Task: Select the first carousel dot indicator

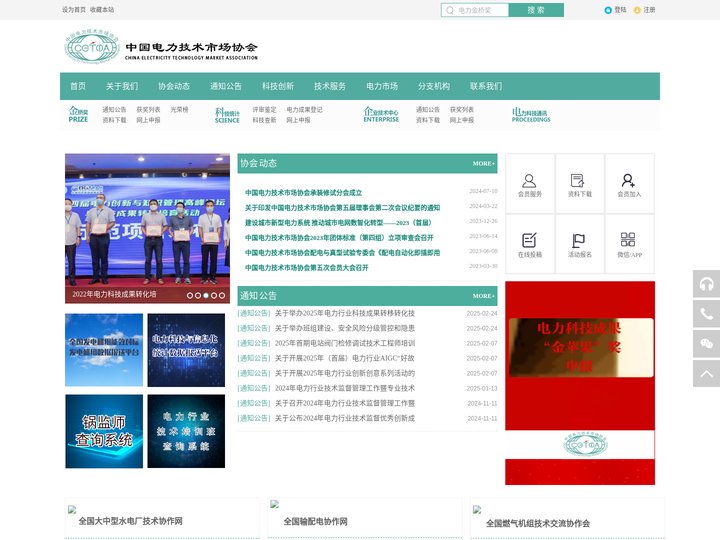Action: point(190,295)
